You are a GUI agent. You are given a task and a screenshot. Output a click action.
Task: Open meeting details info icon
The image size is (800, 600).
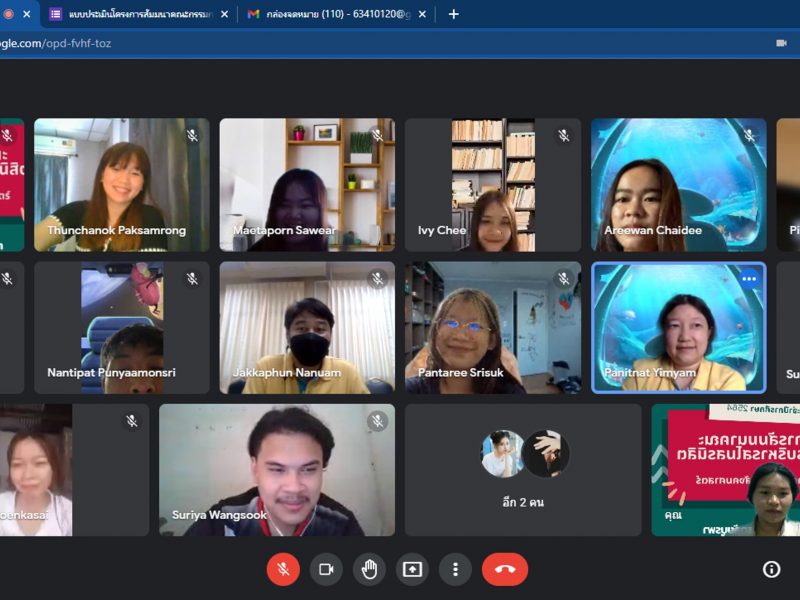click(x=771, y=569)
